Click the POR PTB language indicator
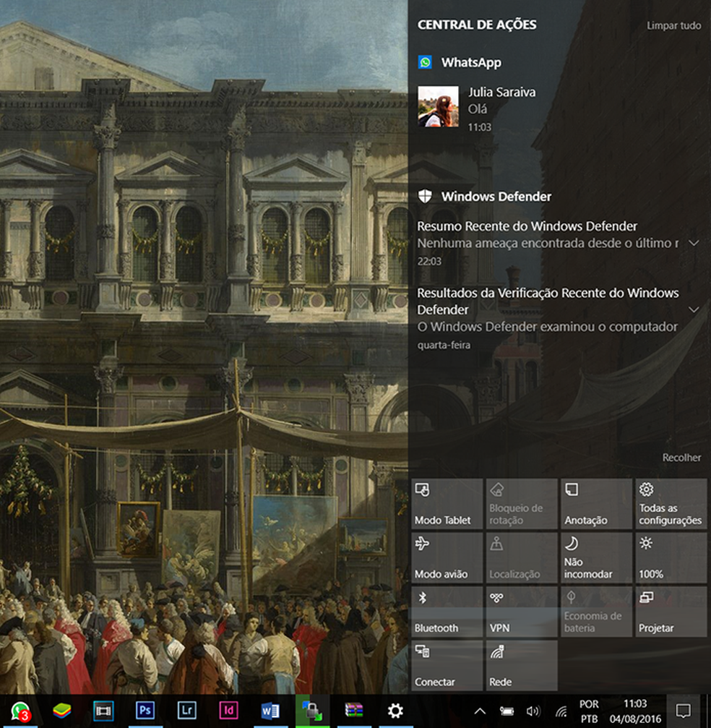711x728 pixels. click(589, 711)
